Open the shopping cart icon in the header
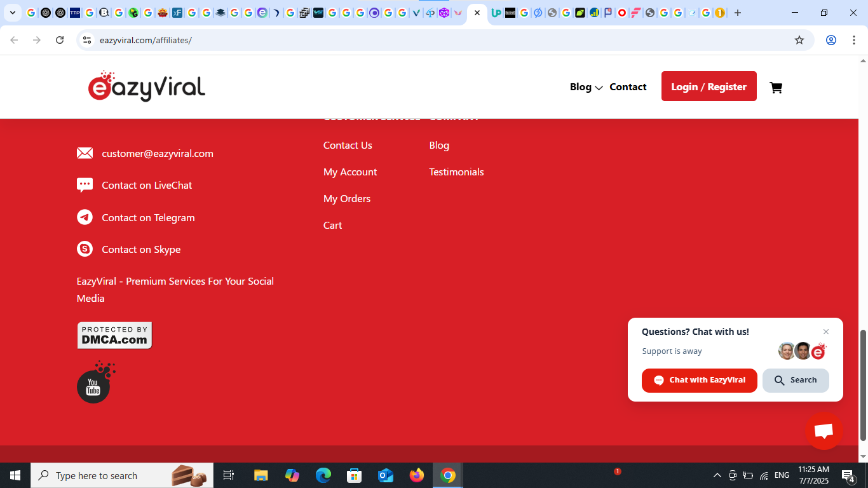Viewport: 868px width, 488px height. point(776,88)
